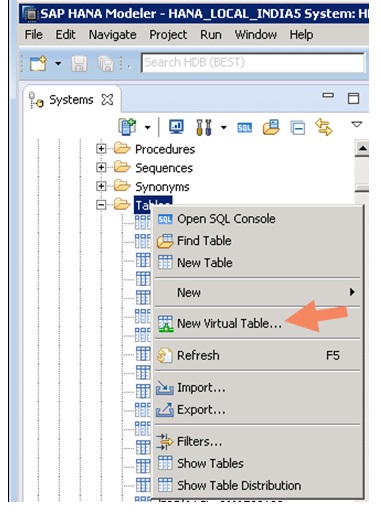Expand the Procedures folder
The image size is (381, 515).
tap(101, 149)
